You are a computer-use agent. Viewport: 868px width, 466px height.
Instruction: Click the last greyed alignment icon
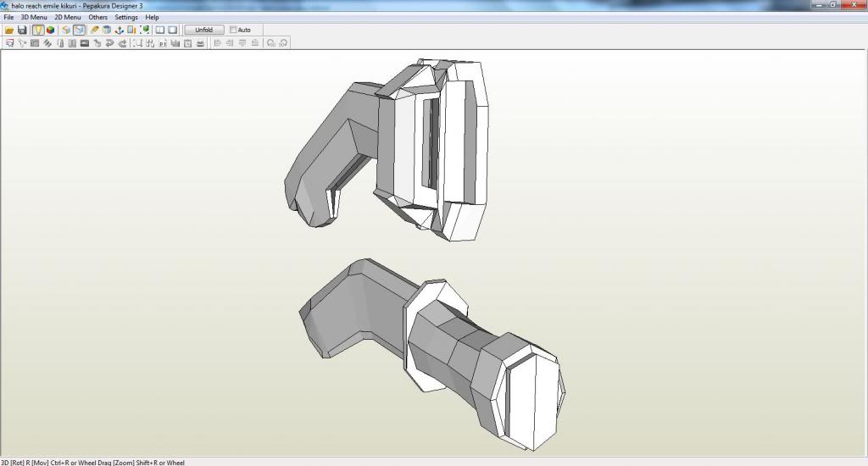point(254,43)
